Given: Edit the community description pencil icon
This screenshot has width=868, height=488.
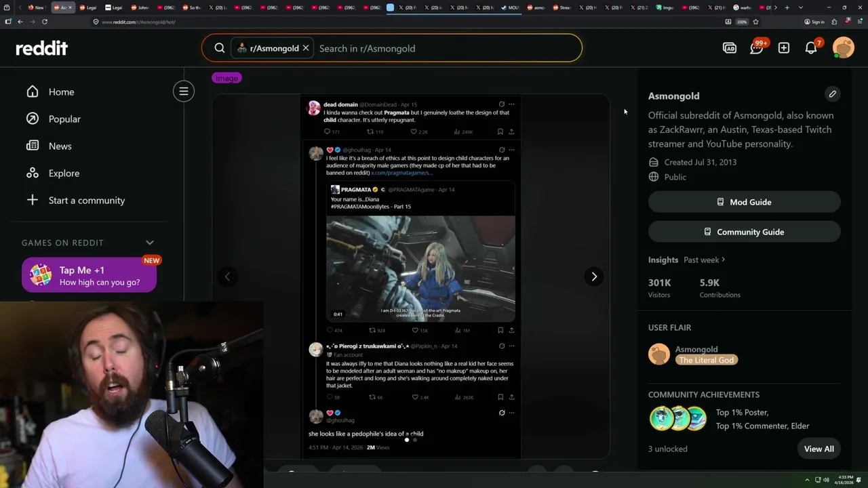Looking at the screenshot, I should [x=832, y=94].
